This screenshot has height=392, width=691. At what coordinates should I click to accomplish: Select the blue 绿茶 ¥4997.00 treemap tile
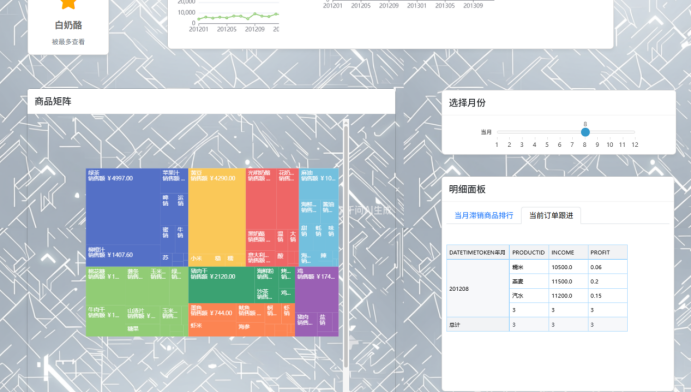coord(123,206)
